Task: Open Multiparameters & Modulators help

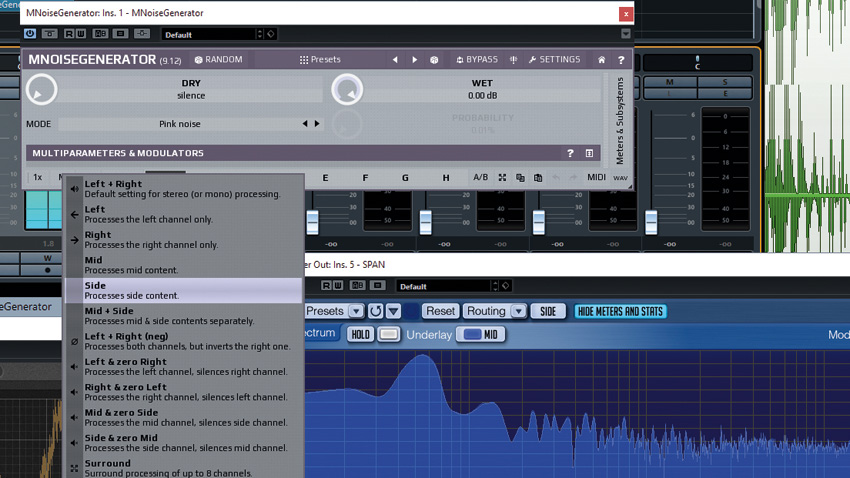Action: point(570,153)
